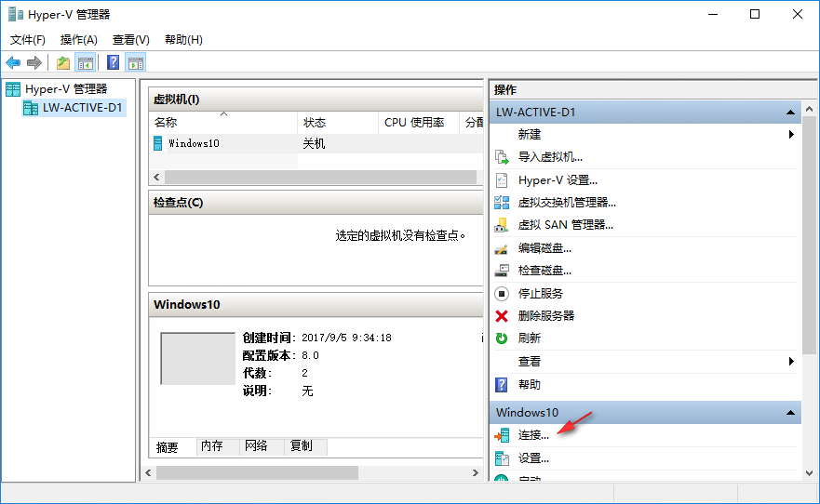Switch to the 摘要 tab
The width and height of the screenshot is (820, 504).
click(168, 447)
